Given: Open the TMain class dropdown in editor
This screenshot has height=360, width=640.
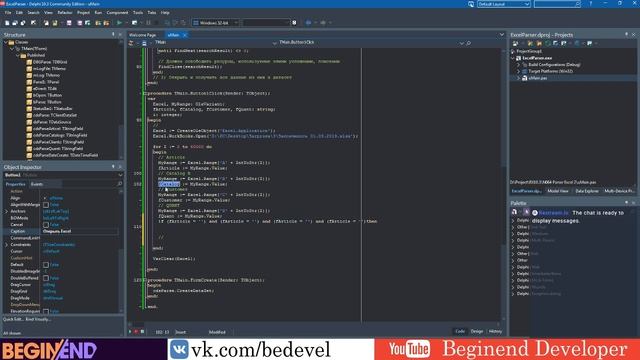Looking at the screenshot, I should click(274, 42).
